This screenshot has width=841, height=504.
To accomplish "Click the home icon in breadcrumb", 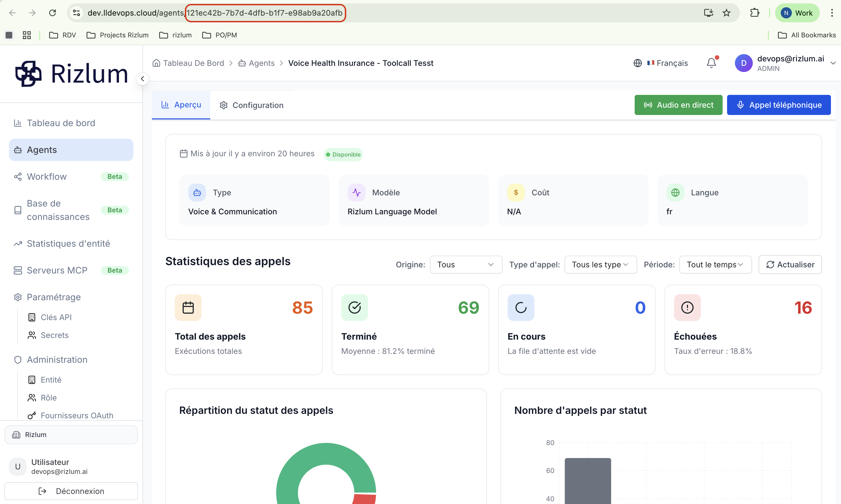I will click(x=156, y=63).
